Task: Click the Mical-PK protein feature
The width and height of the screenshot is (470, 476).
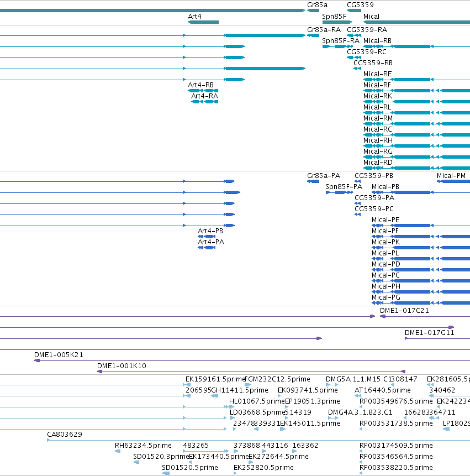Action: pyautogui.click(x=421, y=248)
